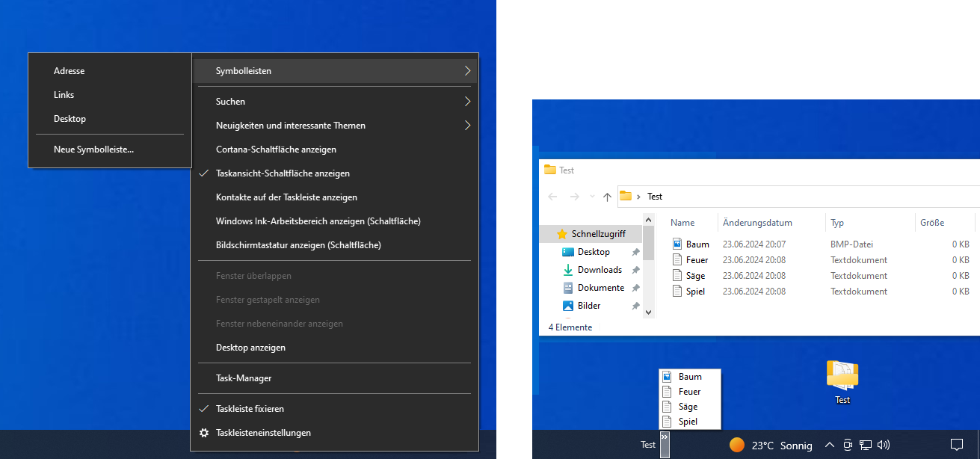Toggle Windows Ink-Arbeitsbereich anzeigen
980x459 pixels.
click(x=335, y=221)
